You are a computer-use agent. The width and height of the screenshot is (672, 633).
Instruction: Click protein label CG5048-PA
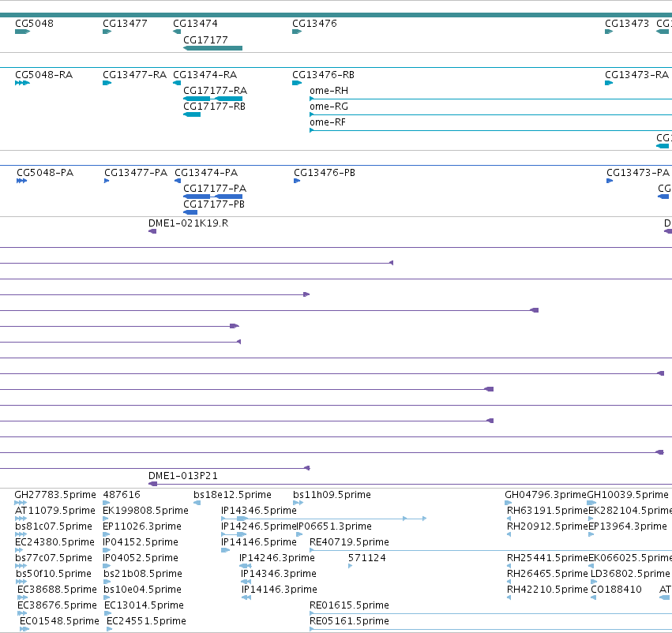[x=45, y=173]
